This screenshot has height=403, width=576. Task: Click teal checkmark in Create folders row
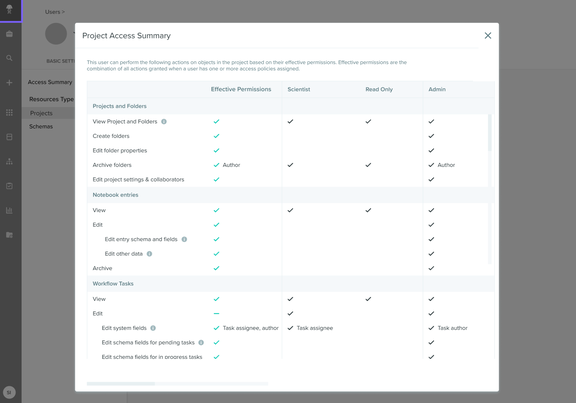216,136
